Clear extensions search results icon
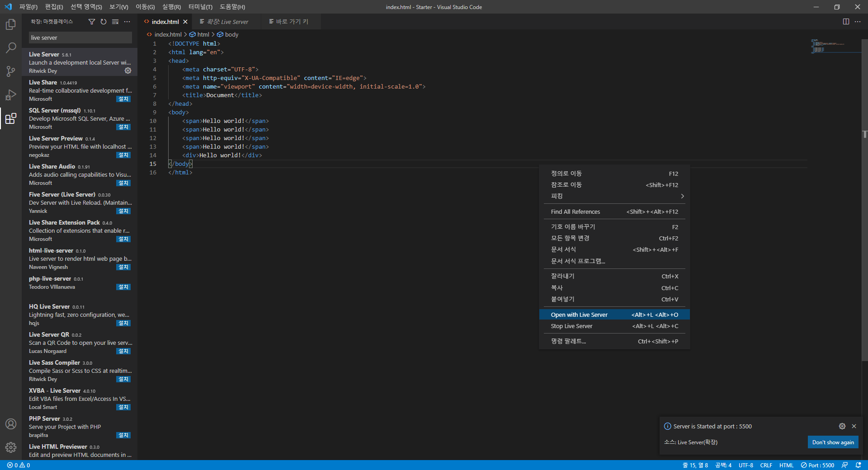Viewport: 868px width, 470px height. (115, 22)
